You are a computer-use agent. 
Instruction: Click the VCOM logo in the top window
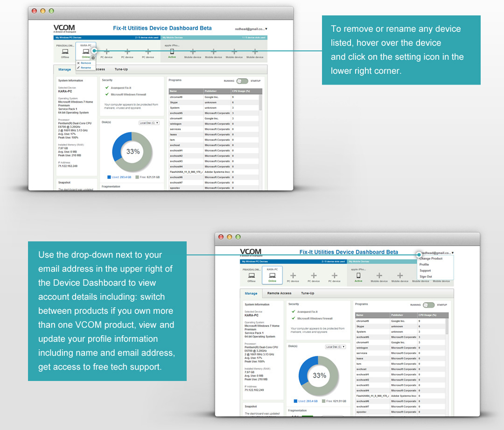pos(64,28)
